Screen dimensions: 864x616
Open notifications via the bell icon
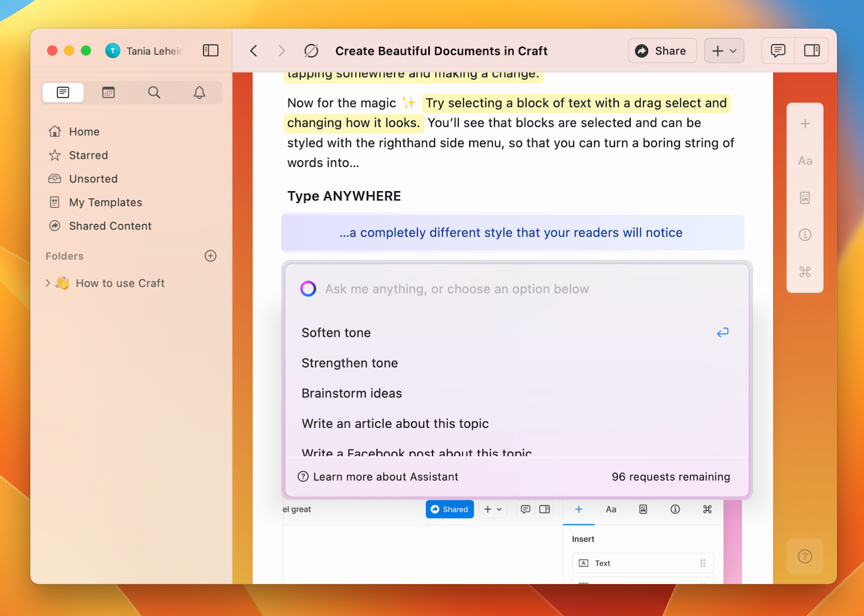point(199,92)
